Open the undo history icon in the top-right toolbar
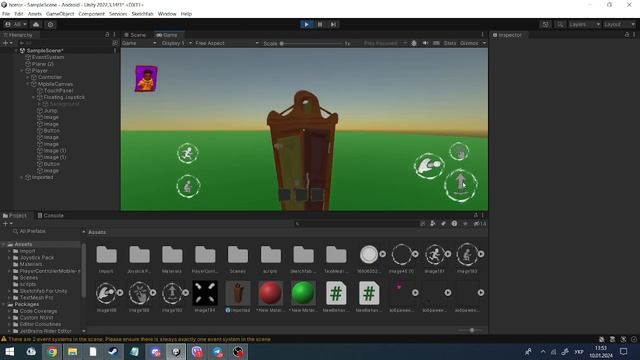This screenshot has height=360, width=640. click(545, 24)
